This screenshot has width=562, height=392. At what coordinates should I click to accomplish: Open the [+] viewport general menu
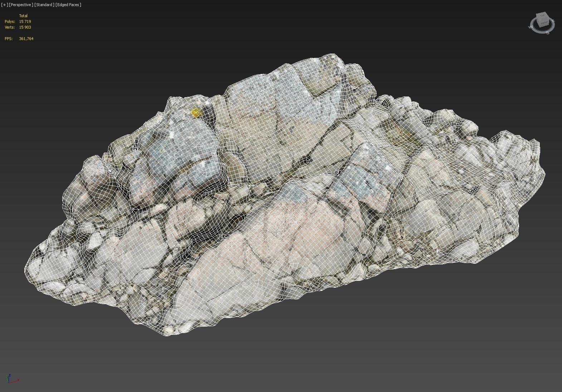[x=5, y=5]
